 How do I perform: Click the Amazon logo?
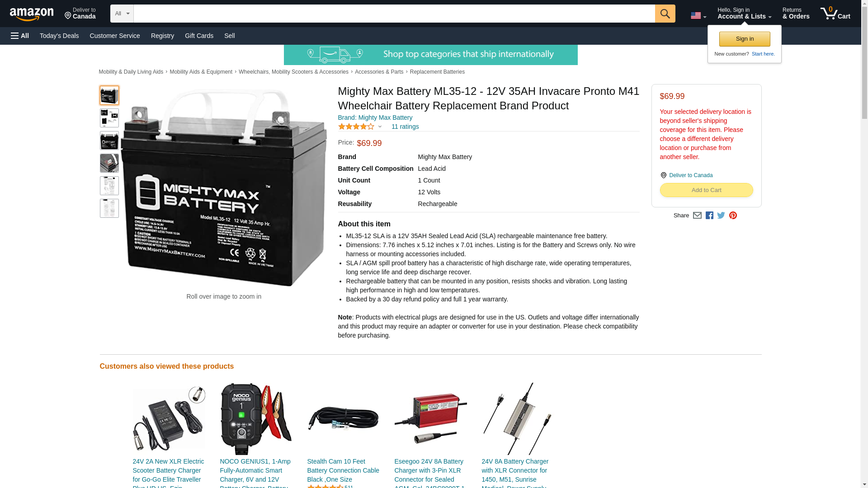tap(32, 14)
